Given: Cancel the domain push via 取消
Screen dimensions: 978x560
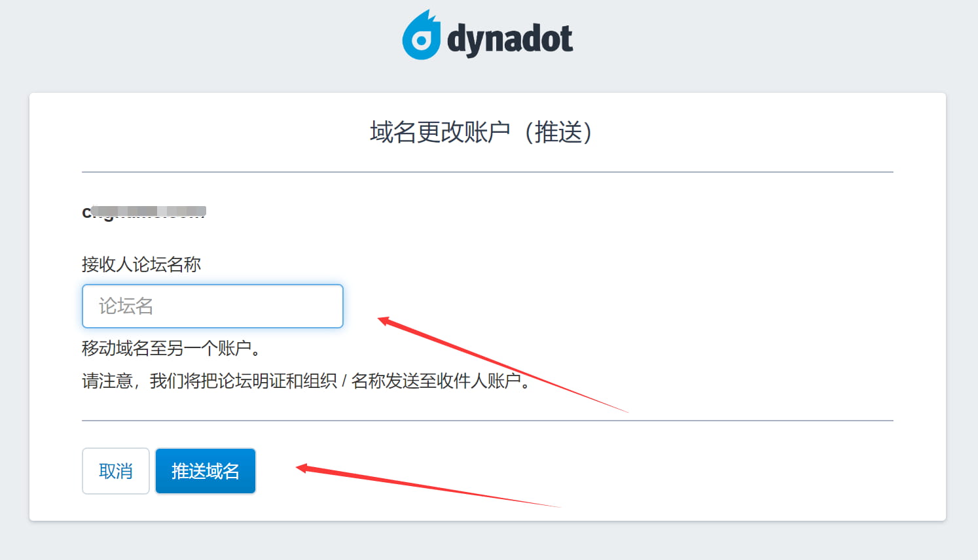Looking at the screenshot, I should 115,470.
